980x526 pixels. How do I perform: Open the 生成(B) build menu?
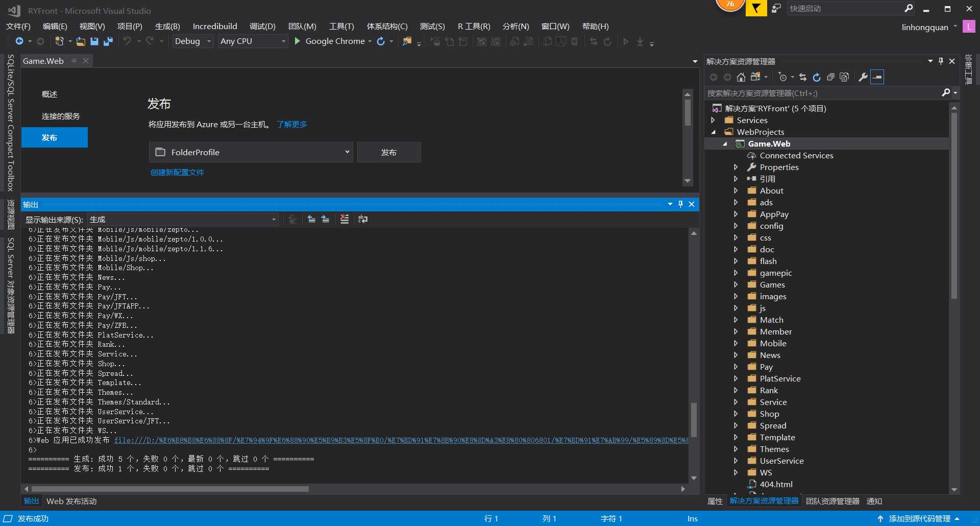167,27
